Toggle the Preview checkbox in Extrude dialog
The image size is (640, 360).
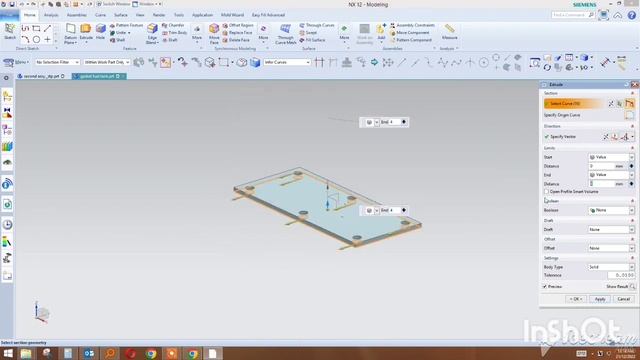pos(545,287)
